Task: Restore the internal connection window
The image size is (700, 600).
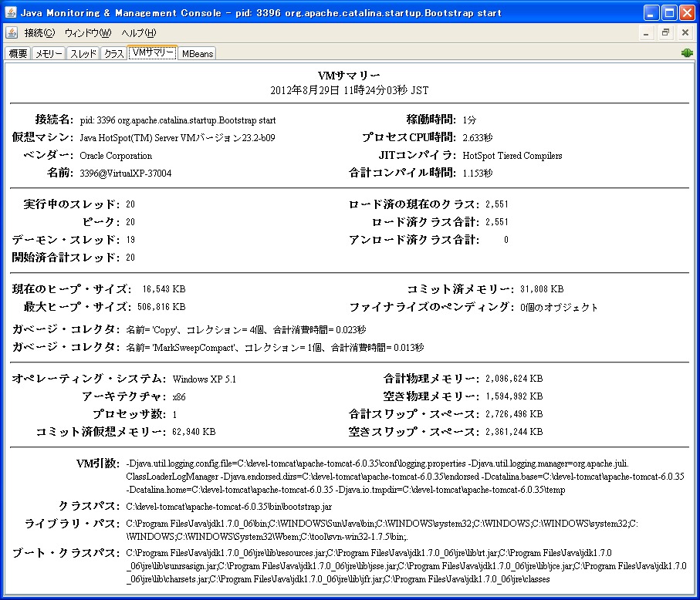Action: coord(665,33)
